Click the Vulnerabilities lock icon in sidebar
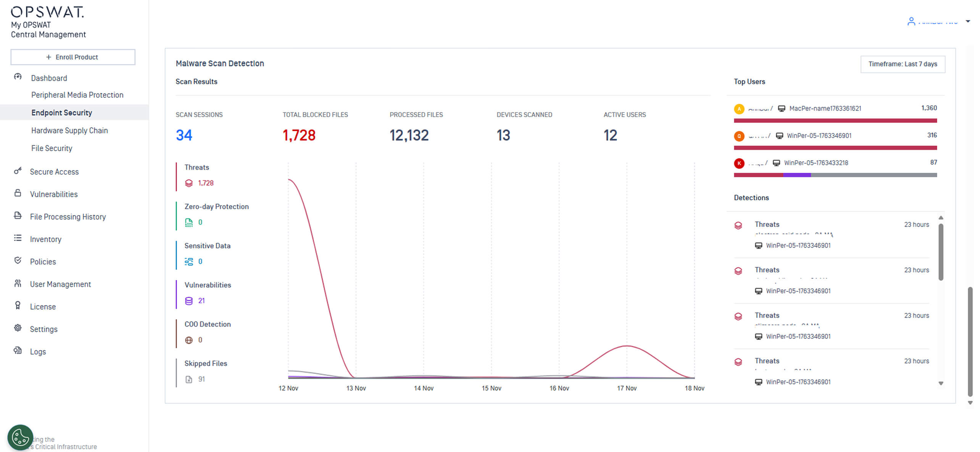 pyautogui.click(x=18, y=193)
